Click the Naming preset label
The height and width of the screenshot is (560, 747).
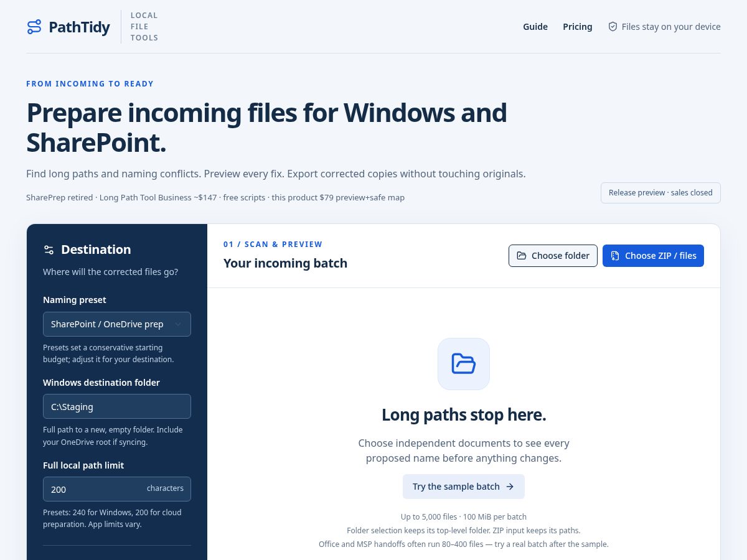coord(75,300)
